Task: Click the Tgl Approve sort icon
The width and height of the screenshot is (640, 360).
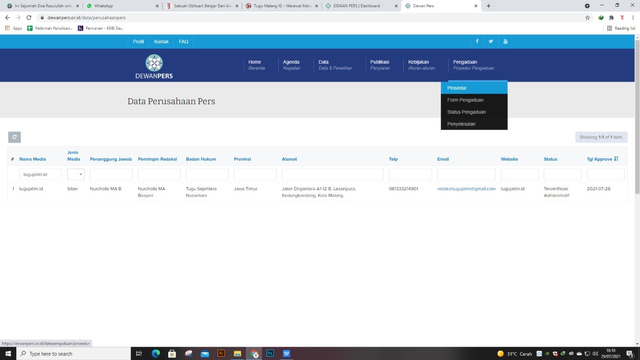Action: 616,159
